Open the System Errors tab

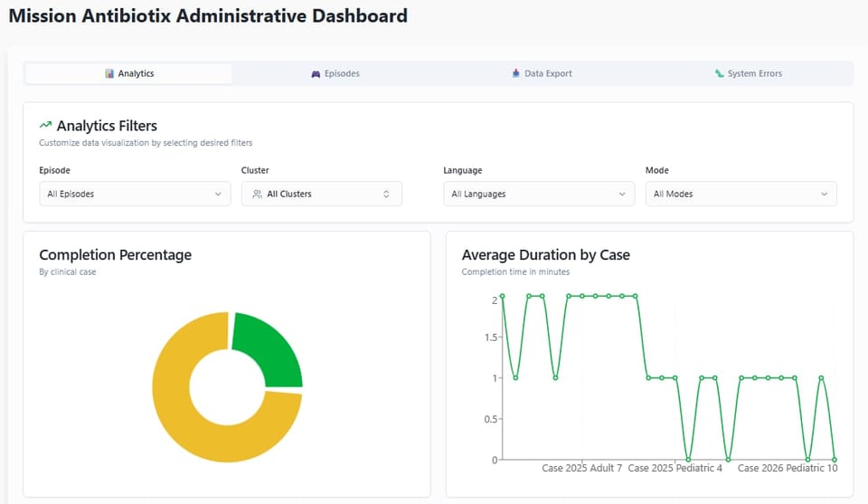click(749, 73)
